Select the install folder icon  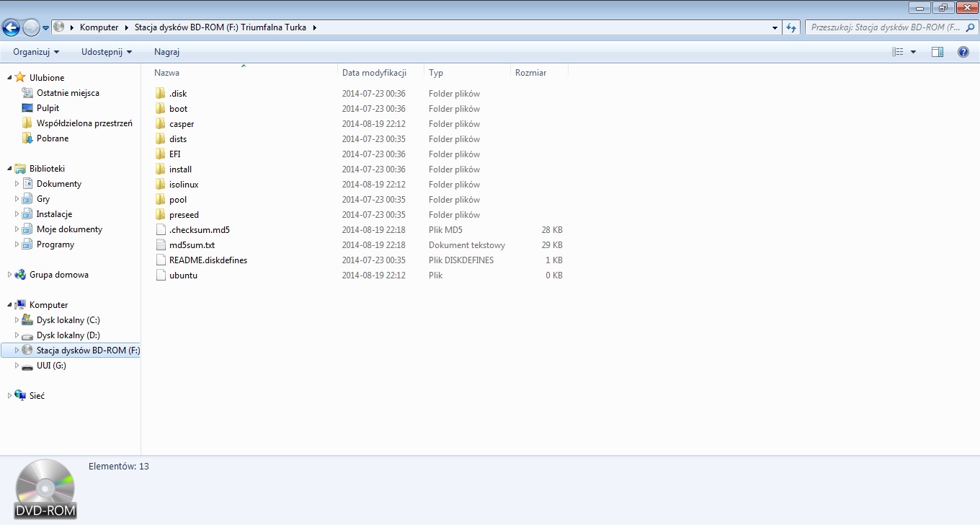(x=161, y=169)
